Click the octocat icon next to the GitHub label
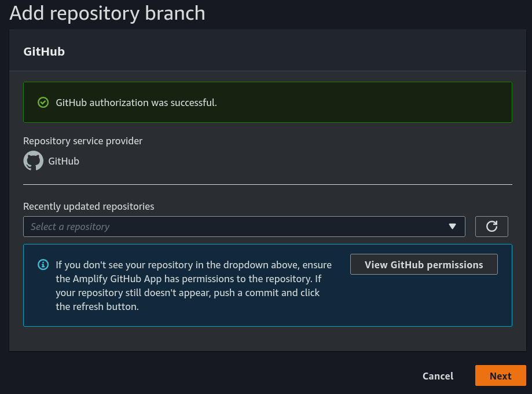The height and width of the screenshot is (394, 532). pyautogui.click(x=33, y=160)
